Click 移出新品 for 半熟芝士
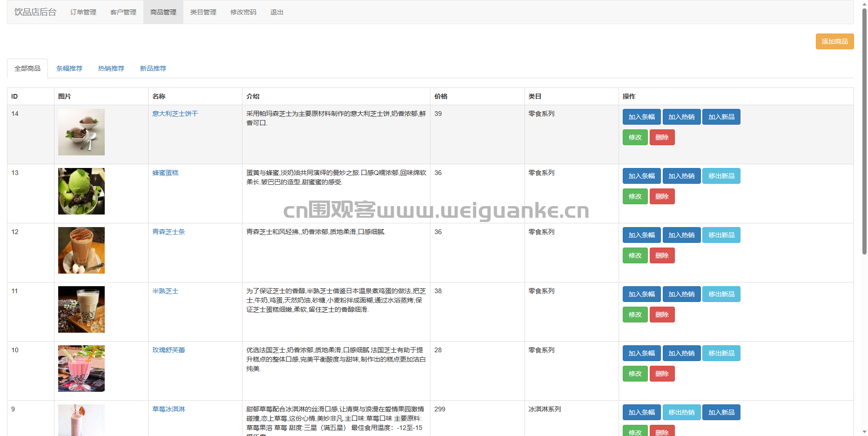The width and height of the screenshot is (868, 436). [x=721, y=294]
